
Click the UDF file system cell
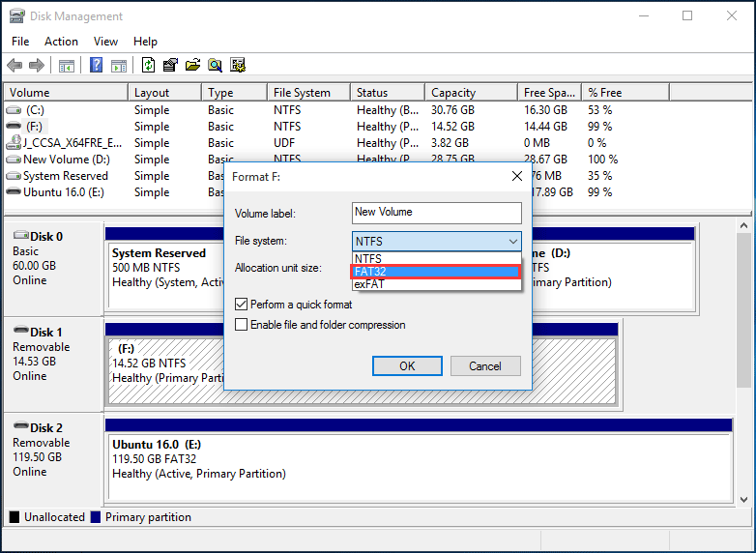[284, 143]
